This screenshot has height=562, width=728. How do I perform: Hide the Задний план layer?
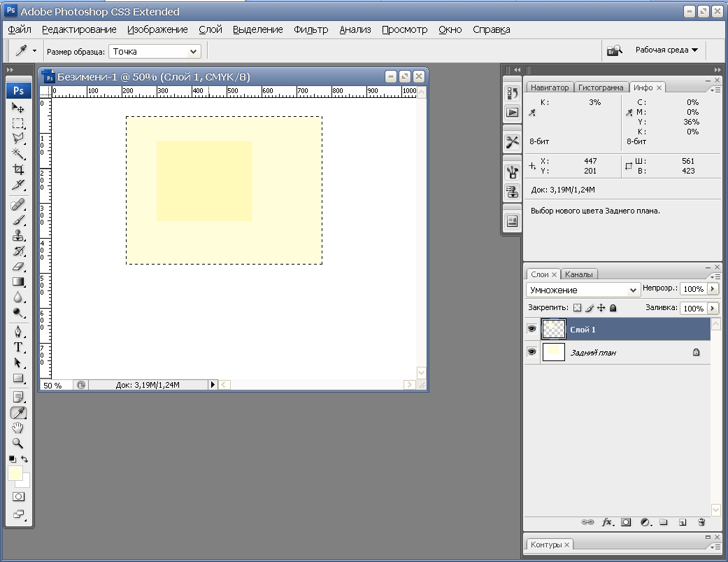531,352
